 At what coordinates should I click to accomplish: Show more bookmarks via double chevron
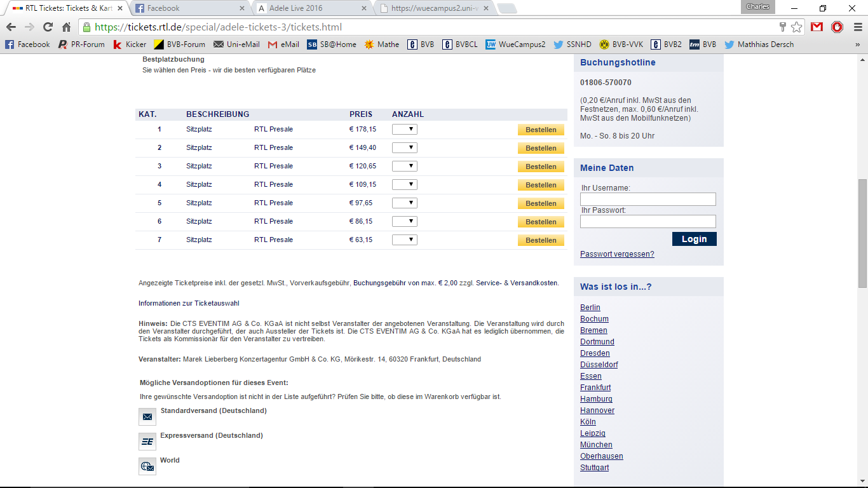[857, 44]
